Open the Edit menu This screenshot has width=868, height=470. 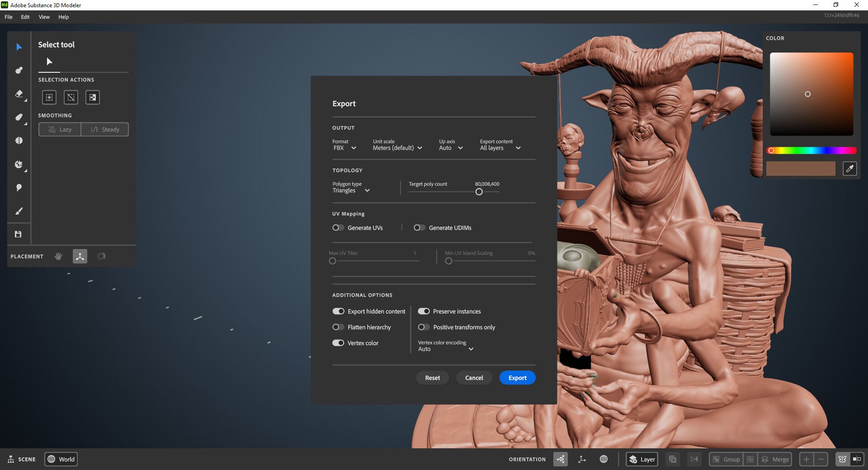[x=25, y=17]
